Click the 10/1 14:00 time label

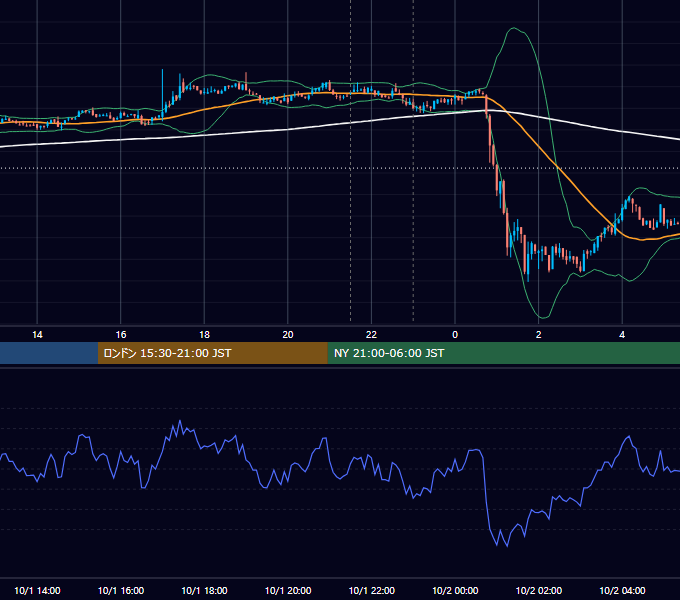coord(37,590)
